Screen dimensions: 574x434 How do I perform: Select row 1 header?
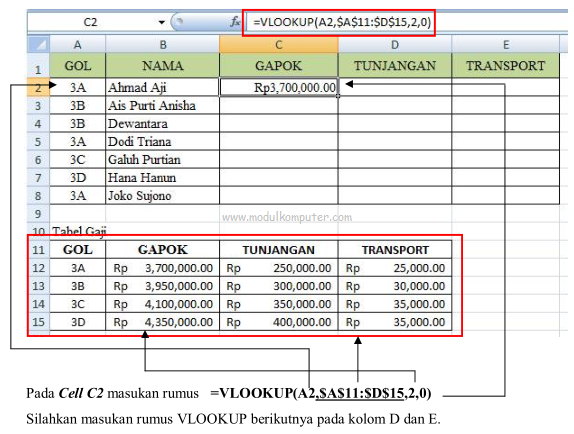point(38,66)
